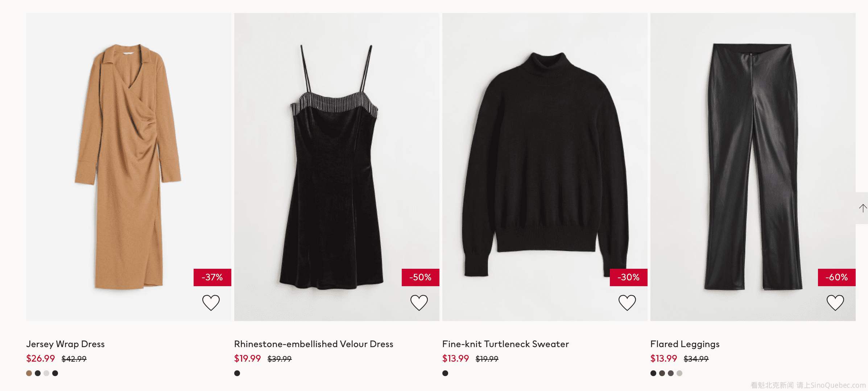Click the tan wrap dress image
This screenshot has width=868, height=391.
128,167
